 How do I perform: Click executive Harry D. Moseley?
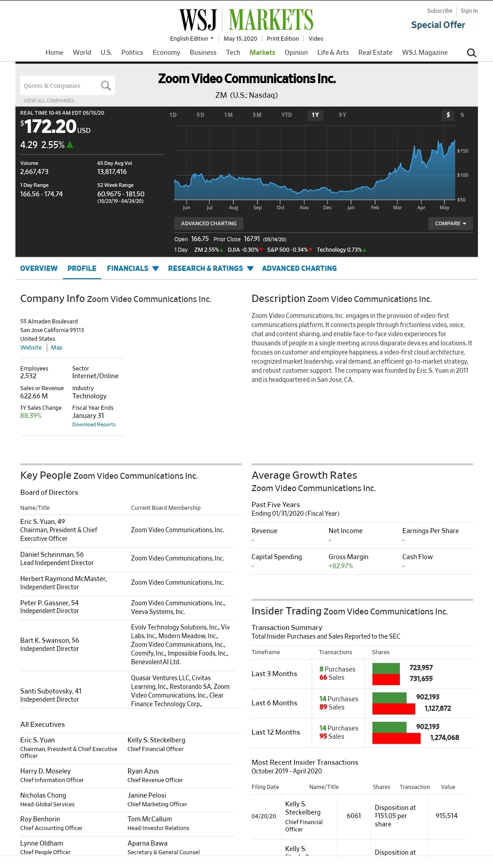pyautogui.click(x=46, y=771)
